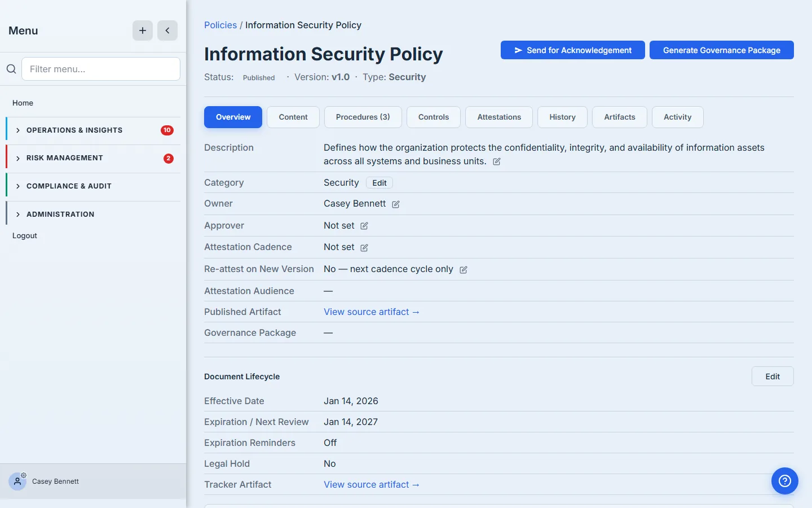Screen dimensions: 812x508
Task: Open the History tab
Action: (563, 117)
